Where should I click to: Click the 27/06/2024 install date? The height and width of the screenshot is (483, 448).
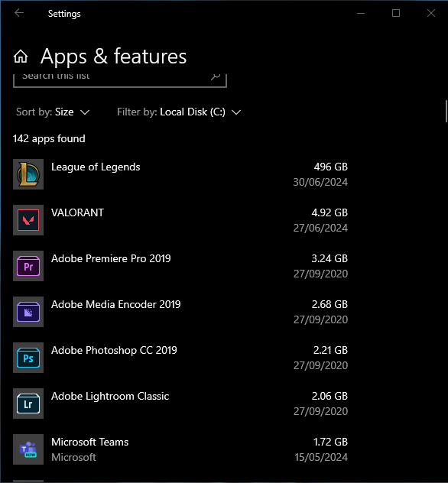pyautogui.click(x=320, y=228)
